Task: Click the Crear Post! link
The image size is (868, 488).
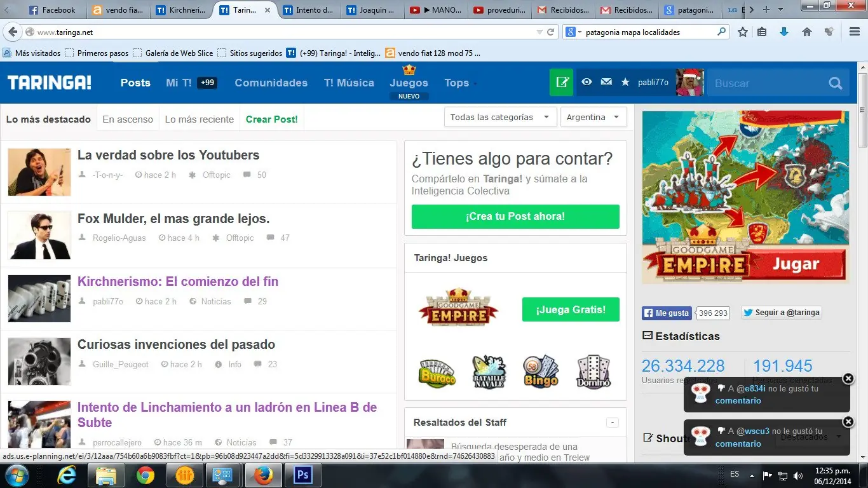Action: tap(271, 119)
